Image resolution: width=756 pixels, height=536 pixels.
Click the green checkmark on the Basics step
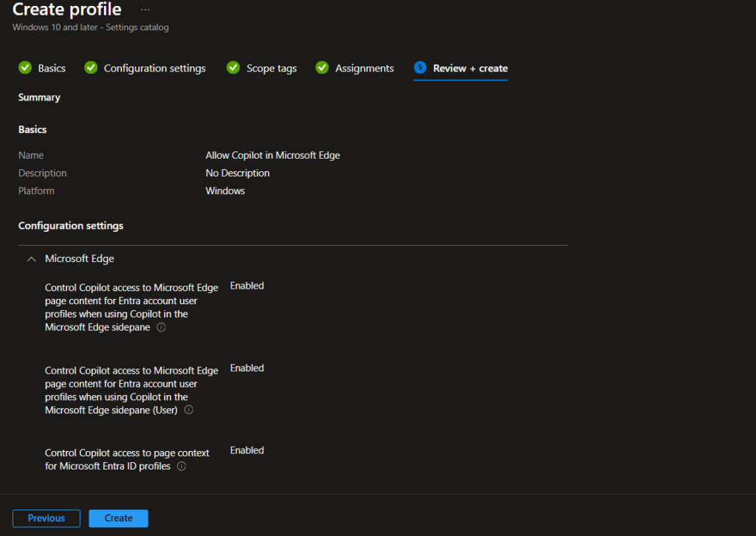click(x=24, y=67)
